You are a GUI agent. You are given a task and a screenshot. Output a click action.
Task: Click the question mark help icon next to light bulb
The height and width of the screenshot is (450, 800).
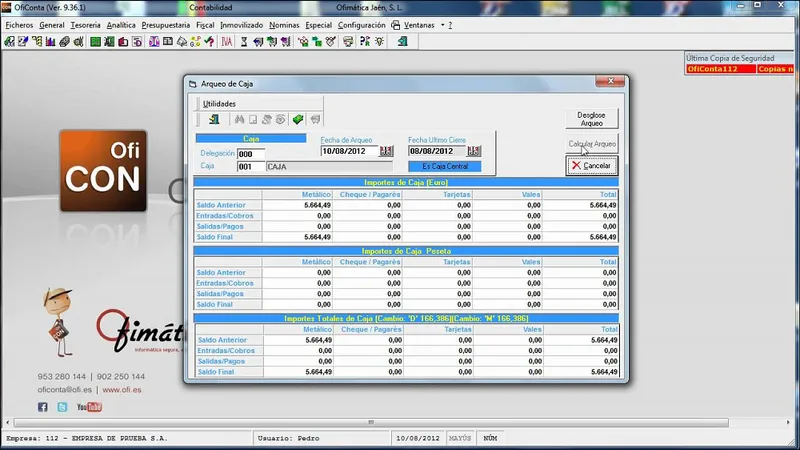pos(365,41)
